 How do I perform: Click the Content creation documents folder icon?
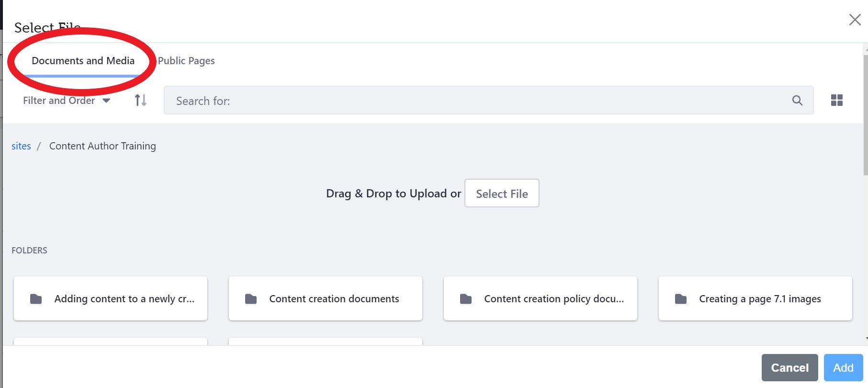pyautogui.click(x=251, y=299)
